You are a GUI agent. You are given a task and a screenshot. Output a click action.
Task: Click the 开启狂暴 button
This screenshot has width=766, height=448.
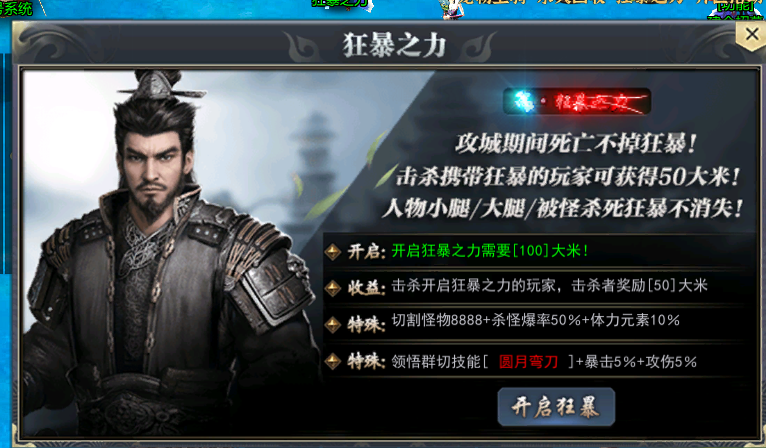pyautogui.click(x=556, y=407)
